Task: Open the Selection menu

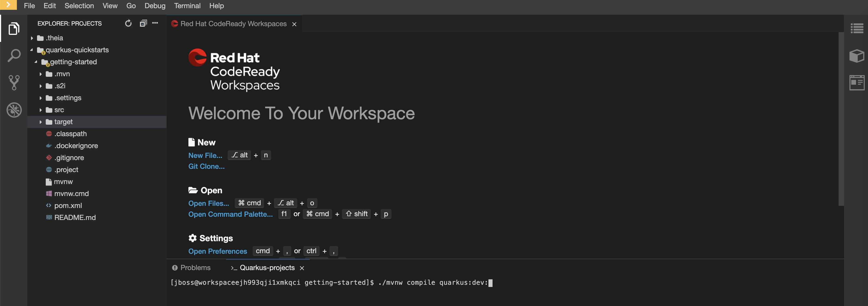Action: [x=79, y=6]
